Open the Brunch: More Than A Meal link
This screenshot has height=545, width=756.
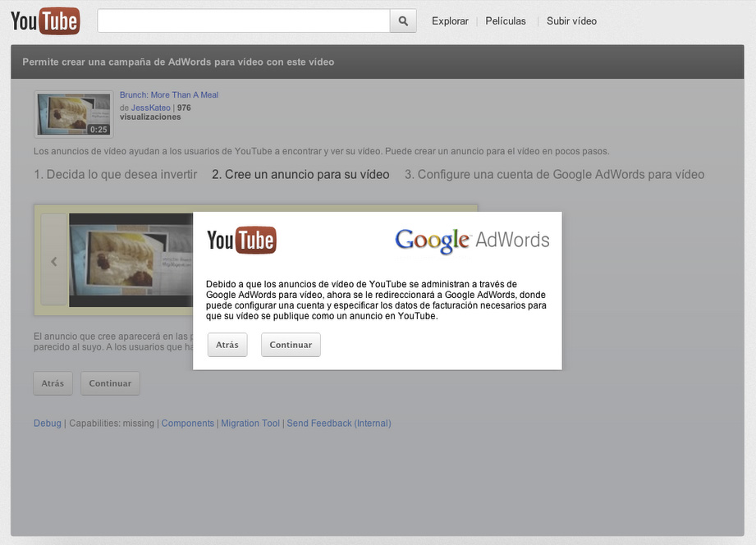(169, 95)
